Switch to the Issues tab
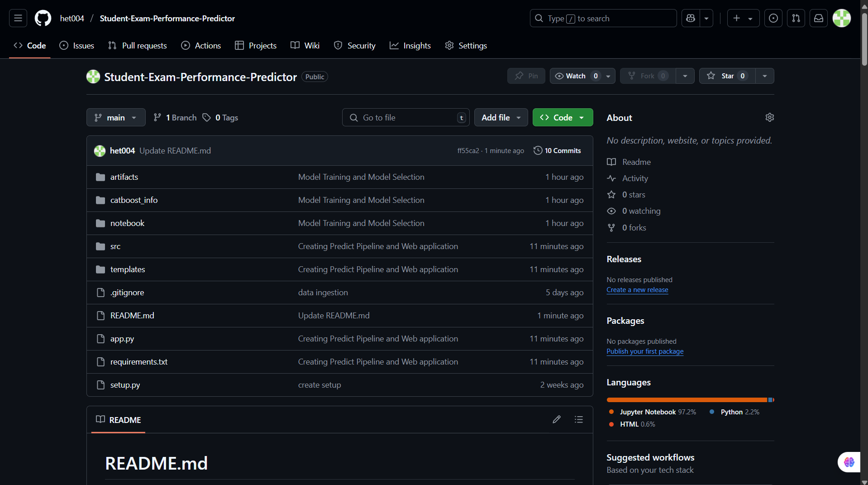Viewport: 868px width, 485px height. (x=77, y=46)
